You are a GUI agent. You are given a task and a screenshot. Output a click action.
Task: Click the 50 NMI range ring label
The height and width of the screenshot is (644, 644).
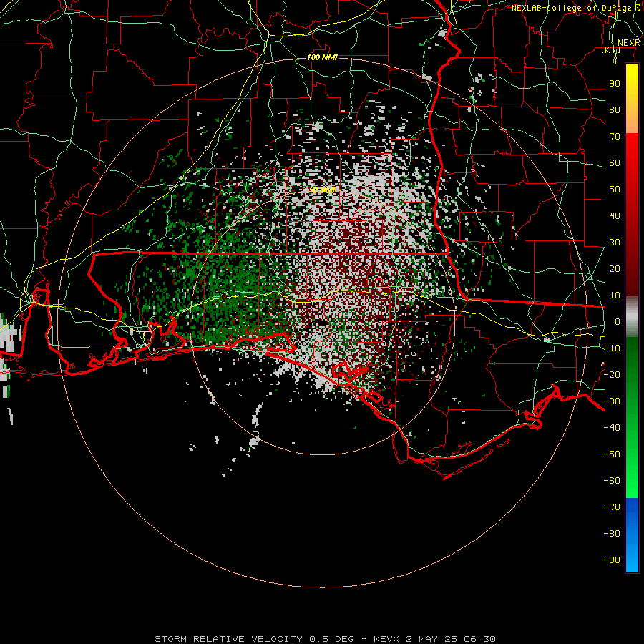click(x=322, y=190)
